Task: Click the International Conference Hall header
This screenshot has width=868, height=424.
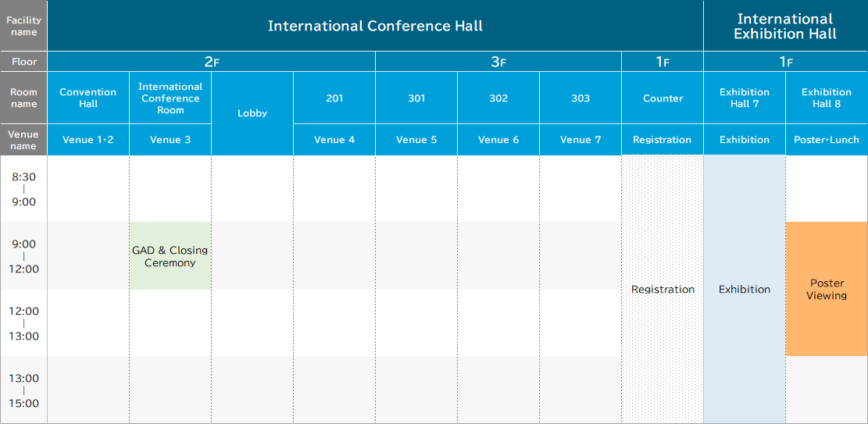Action: [x=375, y=26]
